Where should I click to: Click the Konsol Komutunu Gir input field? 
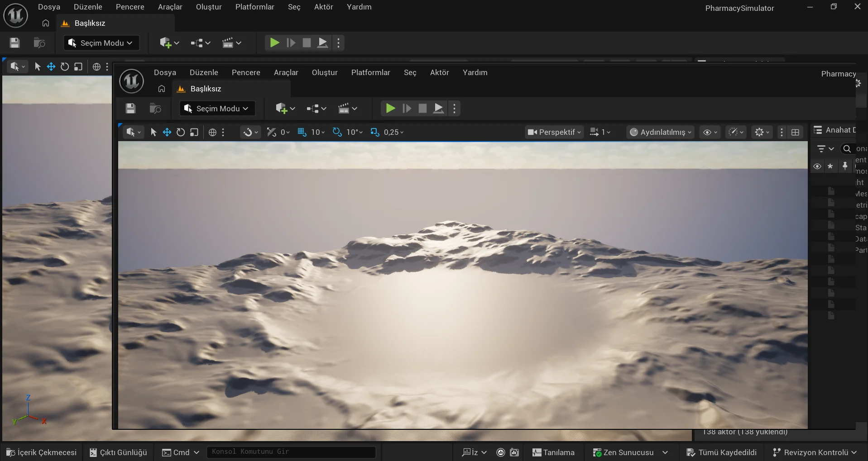(x=291, y=452)
